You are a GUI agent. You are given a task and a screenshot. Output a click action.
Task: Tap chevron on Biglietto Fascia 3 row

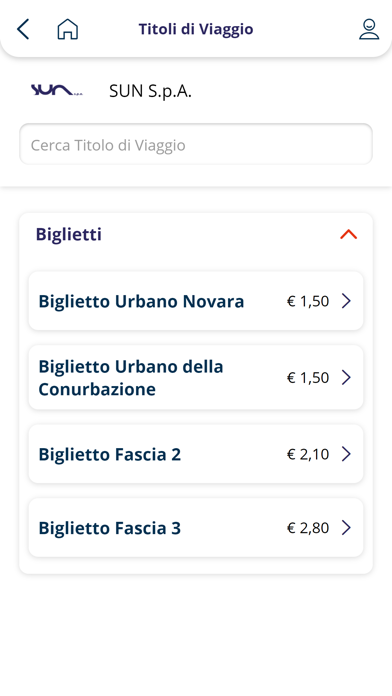(x=346, y=527)
